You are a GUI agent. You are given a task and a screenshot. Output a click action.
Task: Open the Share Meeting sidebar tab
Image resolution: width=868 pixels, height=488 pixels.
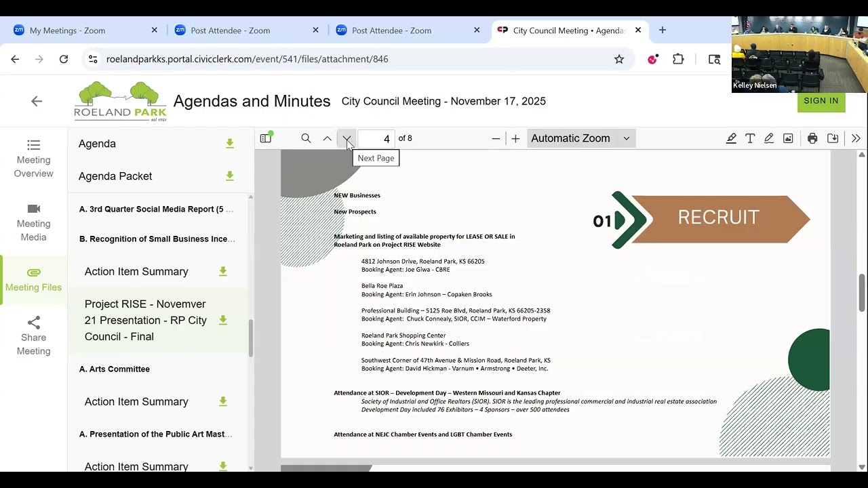click(34, 336)
